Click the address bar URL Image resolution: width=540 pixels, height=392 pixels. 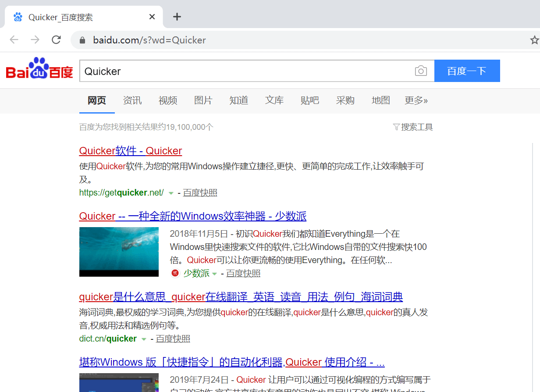(149, 40)
